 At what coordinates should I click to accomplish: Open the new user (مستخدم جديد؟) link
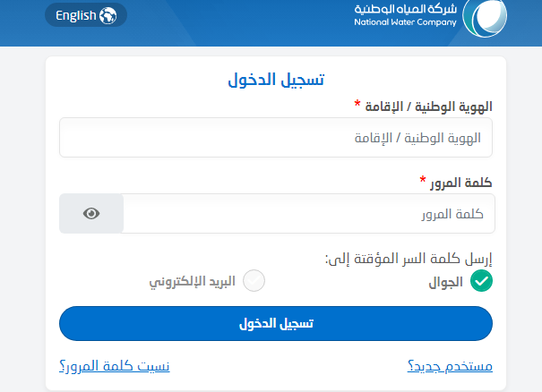(x=450, y=366)
